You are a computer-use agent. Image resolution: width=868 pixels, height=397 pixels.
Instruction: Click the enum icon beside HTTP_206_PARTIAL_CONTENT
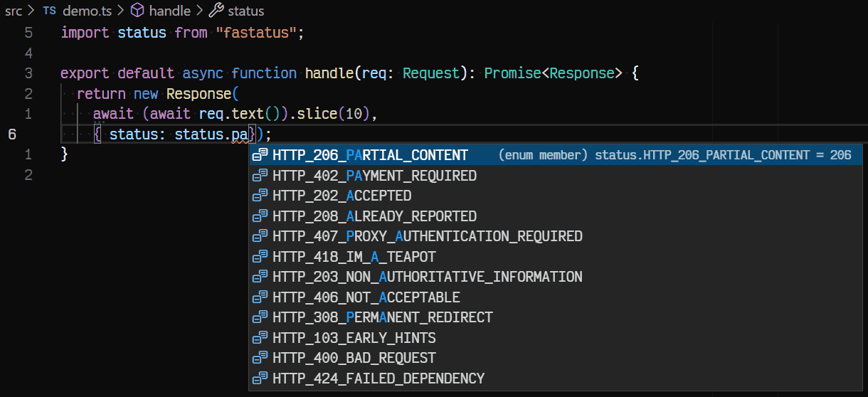coord(260,155)
